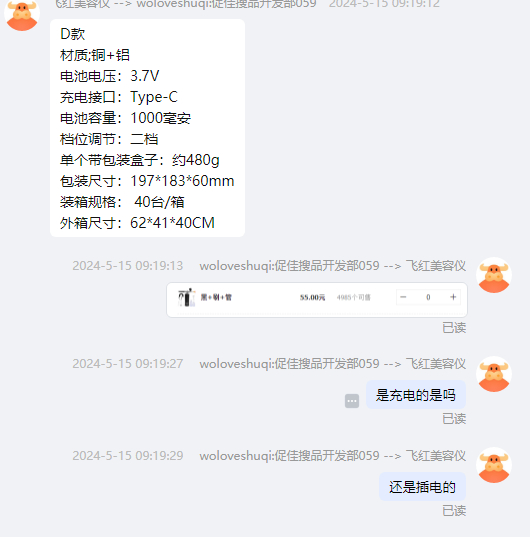Screen dimensions: 530x537
Task: Click the minus icon in quantity stepper
Action: pyautogui.click(x=403, y=297)
